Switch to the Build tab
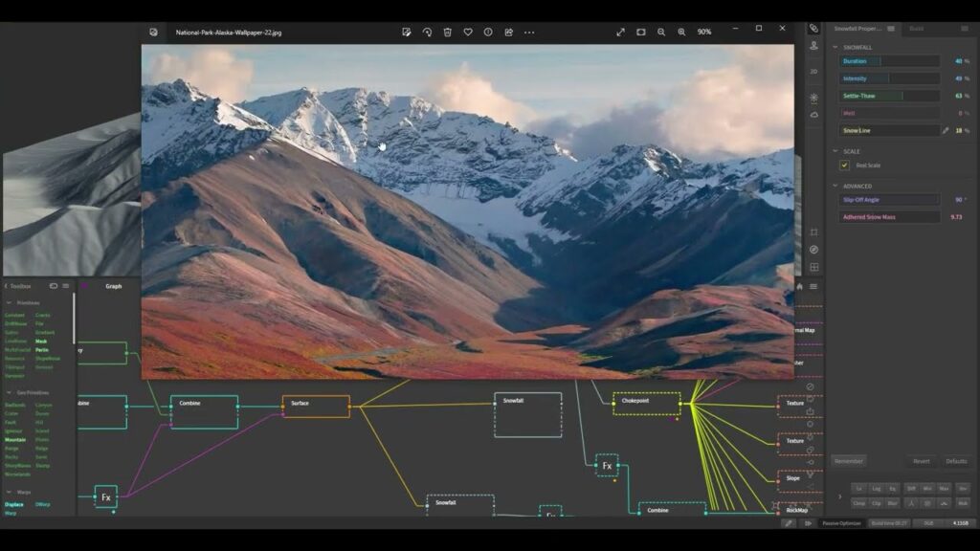This screenshot has height=551, width=980. click(x=916, y=28)
